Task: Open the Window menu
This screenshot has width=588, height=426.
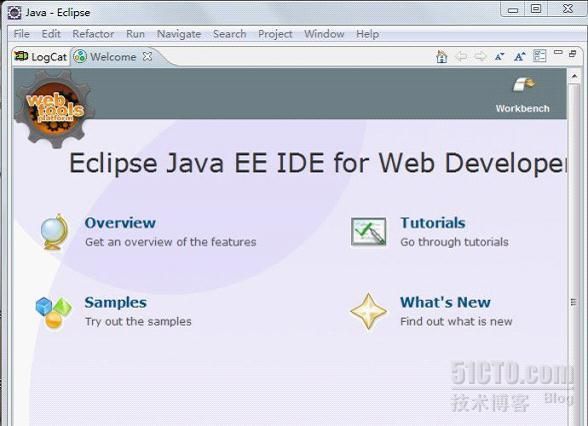Action: [324, 34]
